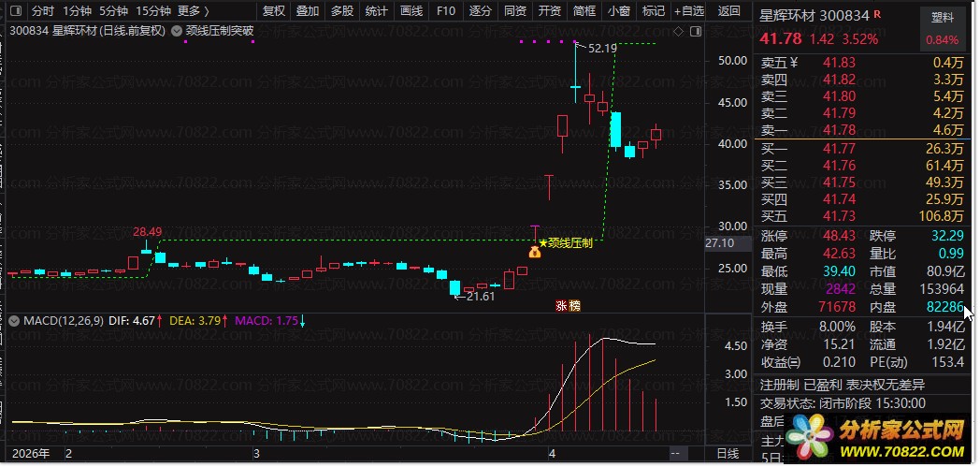Click the 涨停 value 48.43
Screen dimensions: 980x467
point(840,237)
